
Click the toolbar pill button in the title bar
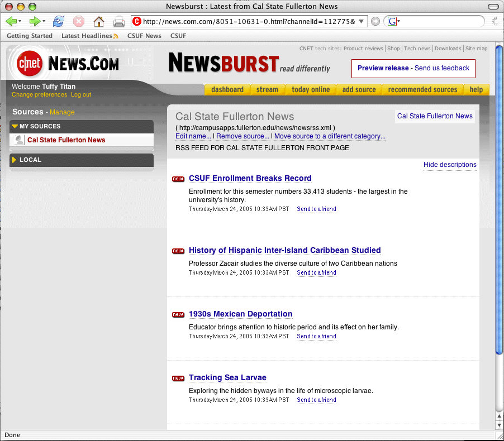pyautogui.click(x=493, y=7)
